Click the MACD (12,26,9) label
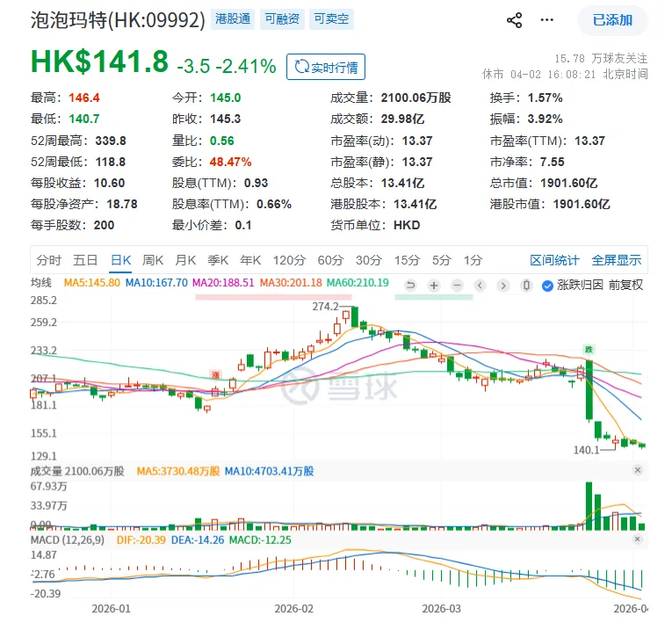 coord(68,540)
